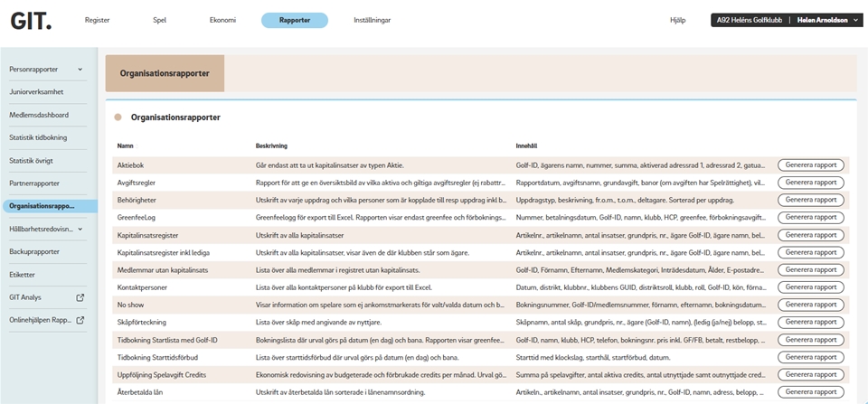Click the GIT logo
The width and height of the screenshot is (868, 404).
(x=28, y=21)
